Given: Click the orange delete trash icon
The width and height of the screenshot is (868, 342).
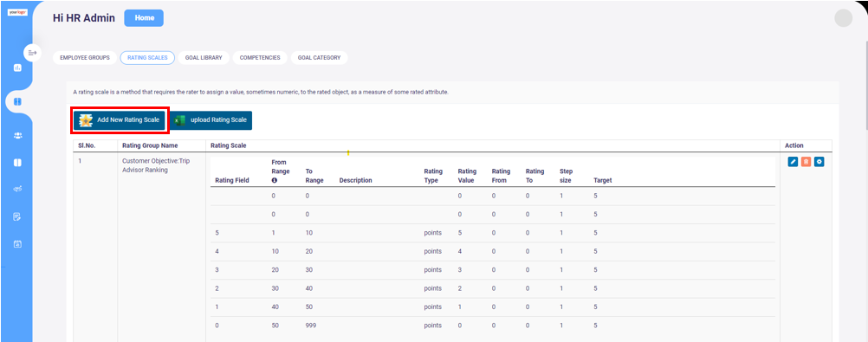Looking at the screenshot, I should [806, 162].
